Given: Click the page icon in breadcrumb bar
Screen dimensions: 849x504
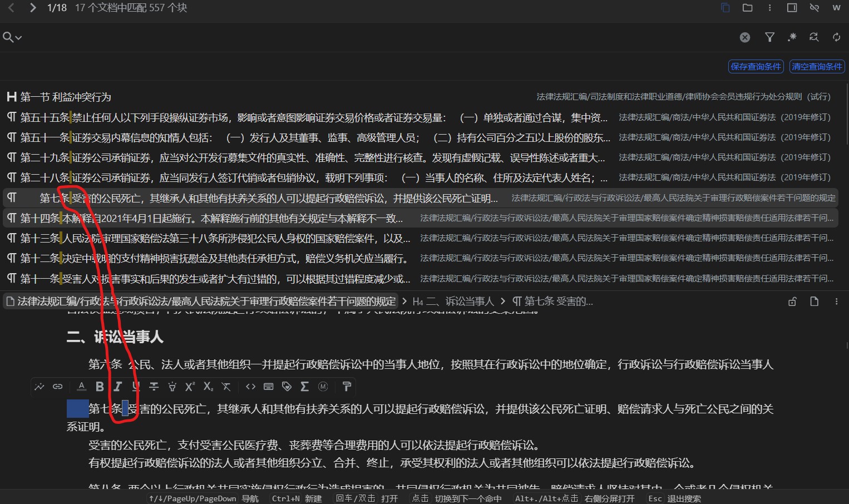Looking at the screenshot, I should [814, 302].
